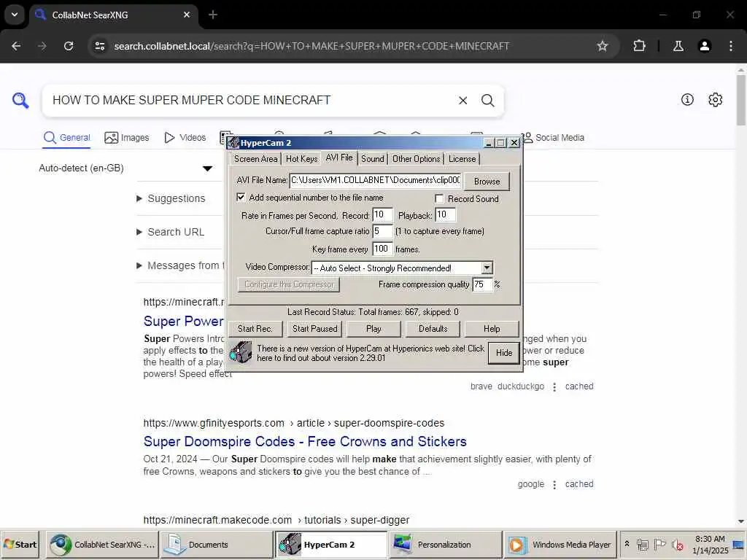
Task: Click the SearXNG magnifier logo icon
Action: coord(20,101)
